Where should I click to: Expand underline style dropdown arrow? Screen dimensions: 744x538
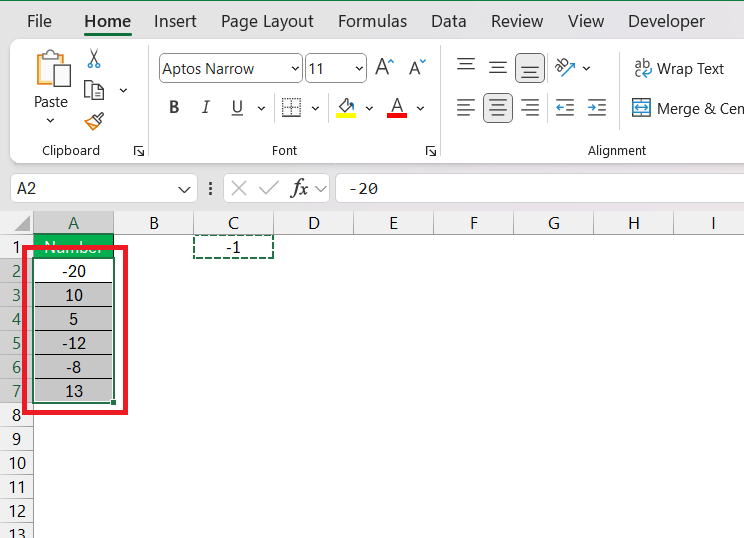[261, 108]
